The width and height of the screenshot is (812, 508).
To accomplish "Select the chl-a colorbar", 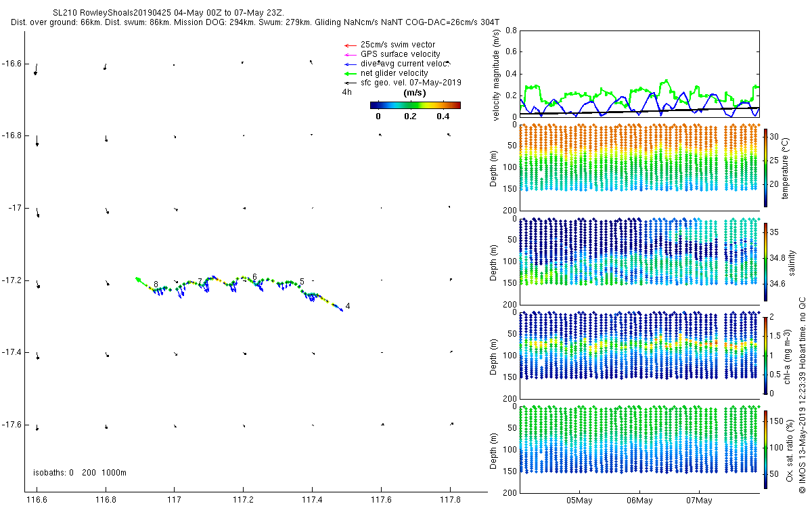I will click(765, 354).
